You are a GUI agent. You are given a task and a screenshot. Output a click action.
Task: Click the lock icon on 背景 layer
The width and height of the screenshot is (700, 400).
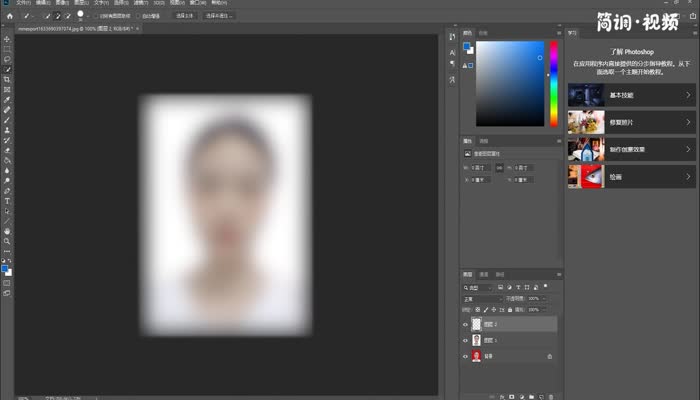click(549, 356)
